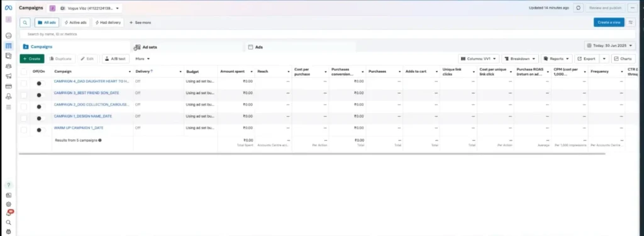644x236 pixels.
Task: Open the Vogue Vibz account dropdown
Action: (84, 8)
